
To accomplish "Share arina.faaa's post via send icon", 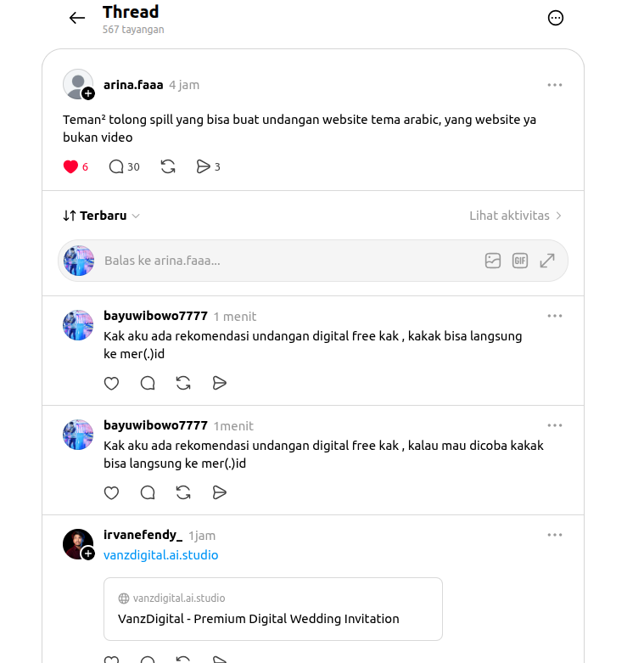I will [208, 166].
